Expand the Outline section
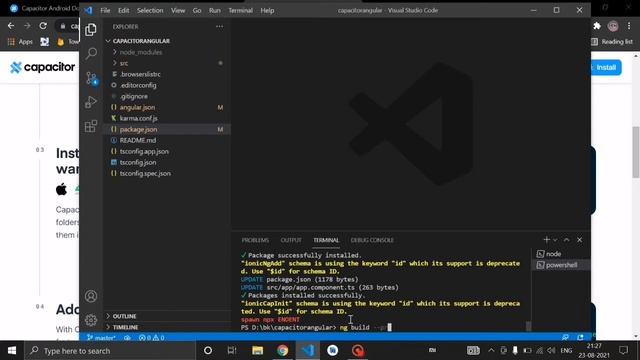 tap(167, 316)
